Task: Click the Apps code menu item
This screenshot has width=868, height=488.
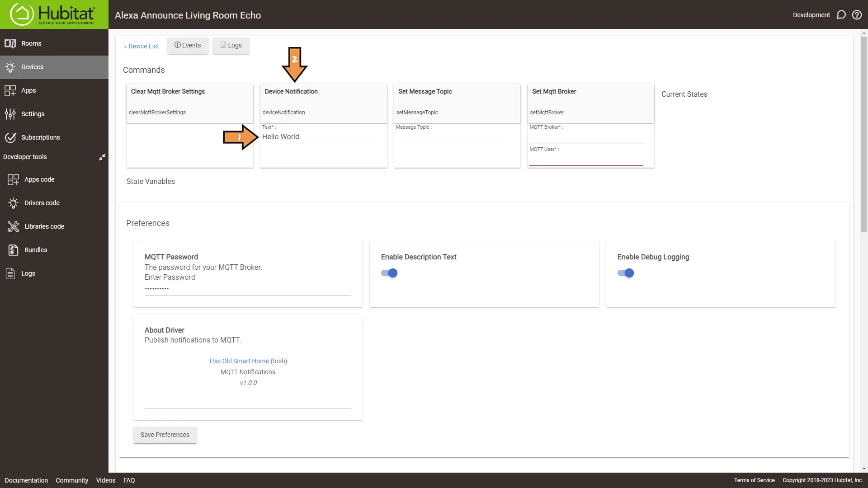Action: pyautogui.click(x=39, y=179)
